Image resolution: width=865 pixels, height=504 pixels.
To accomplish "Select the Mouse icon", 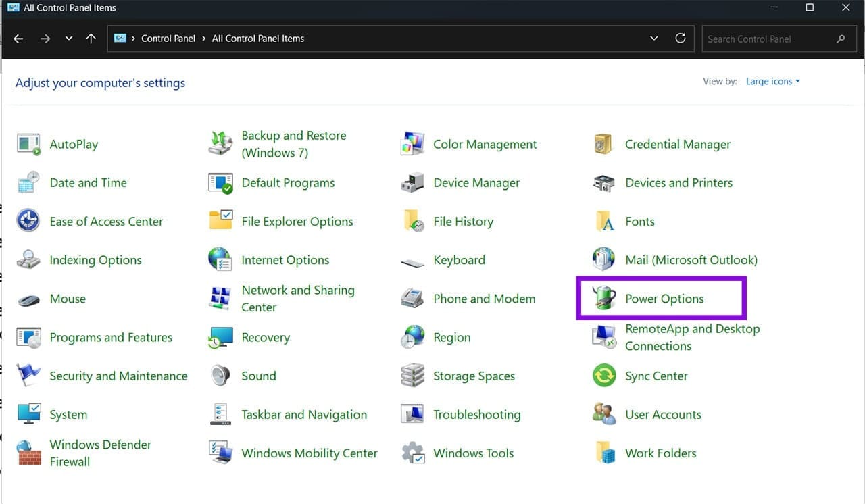I will tap(28, 299).
